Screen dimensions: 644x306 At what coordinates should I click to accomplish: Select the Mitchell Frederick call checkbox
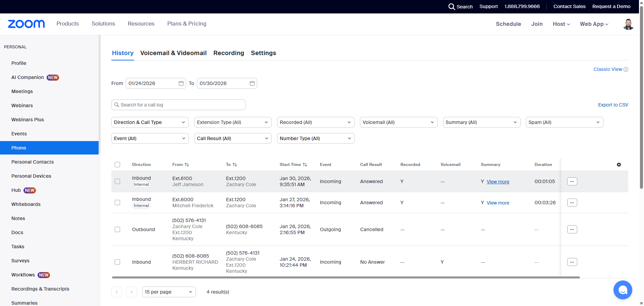(x=117, y=203)
